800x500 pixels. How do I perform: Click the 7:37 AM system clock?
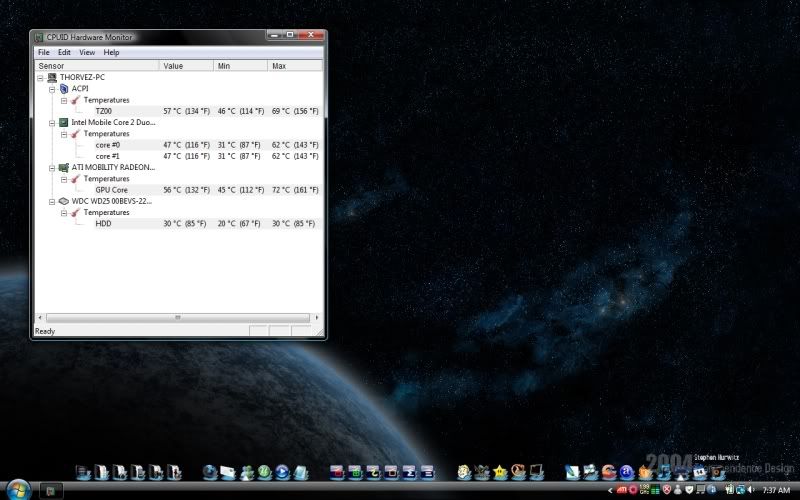[776, 490]
